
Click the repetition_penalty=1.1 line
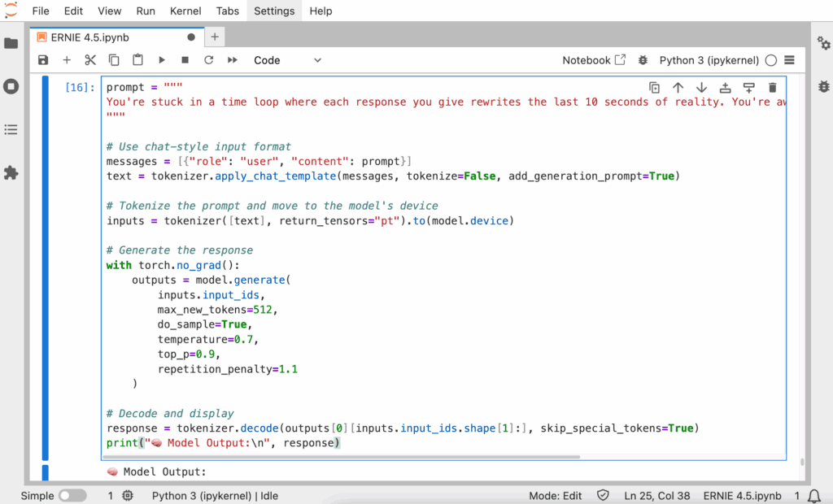pos(228,369)
